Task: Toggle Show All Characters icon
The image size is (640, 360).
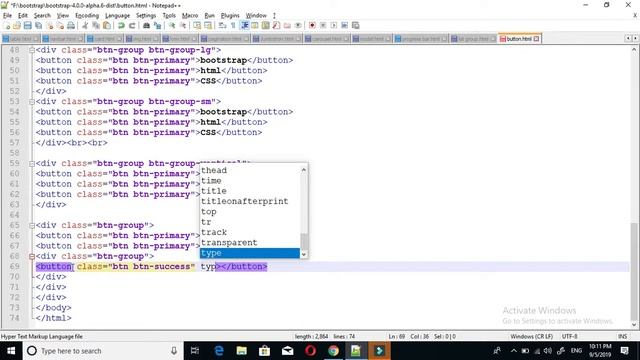Action: (x=233, y=25)
